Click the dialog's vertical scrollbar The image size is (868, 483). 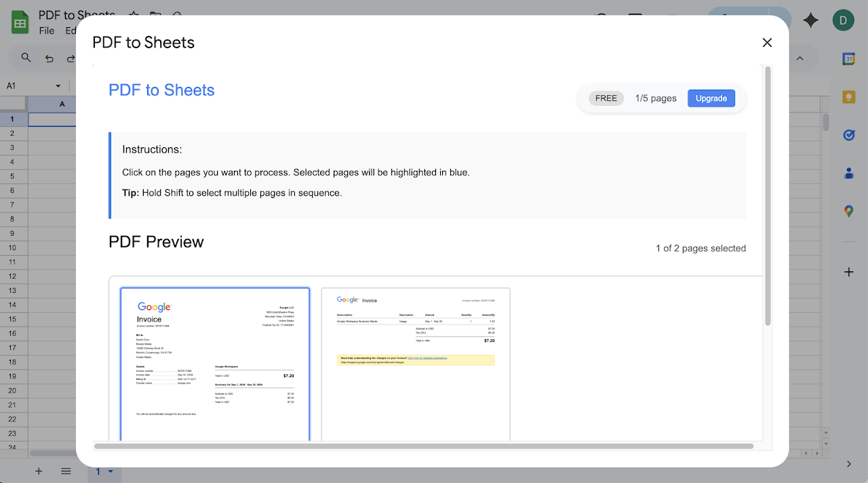point(768,195)
